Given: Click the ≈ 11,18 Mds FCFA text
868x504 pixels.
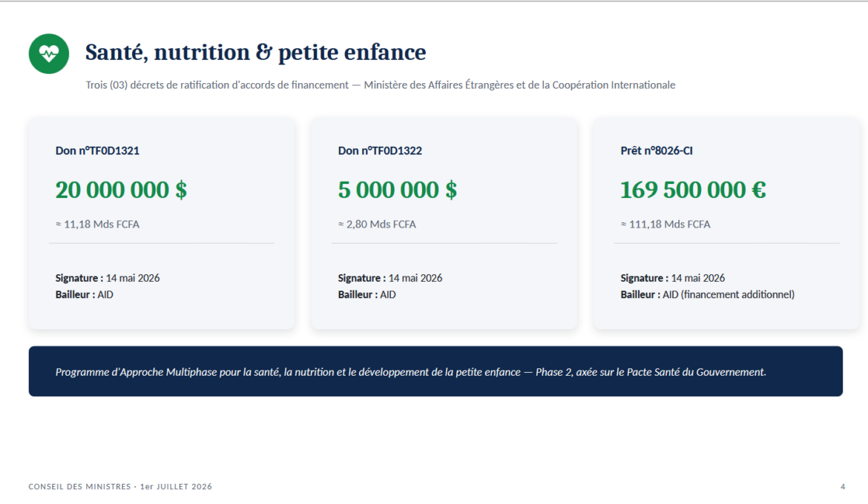Looking at the screenshot, I should 97,224.
